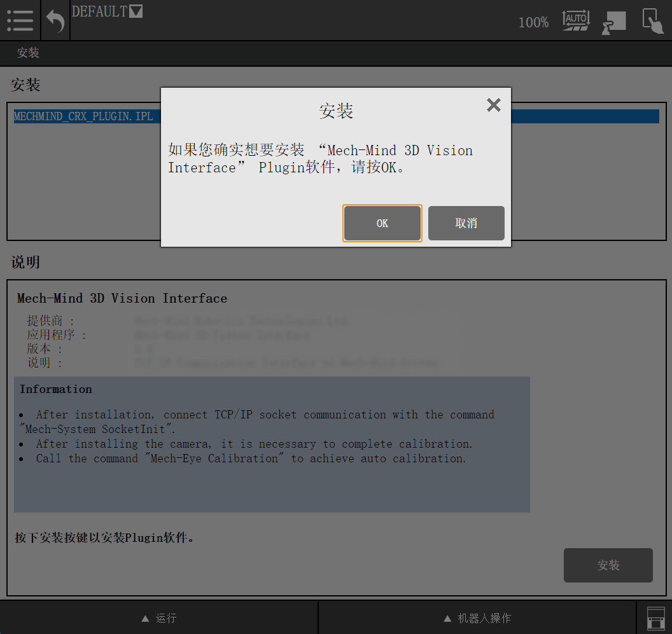Open the DEFAULT dropdown arrow
672x634 pixels.
tap(136, 11)
